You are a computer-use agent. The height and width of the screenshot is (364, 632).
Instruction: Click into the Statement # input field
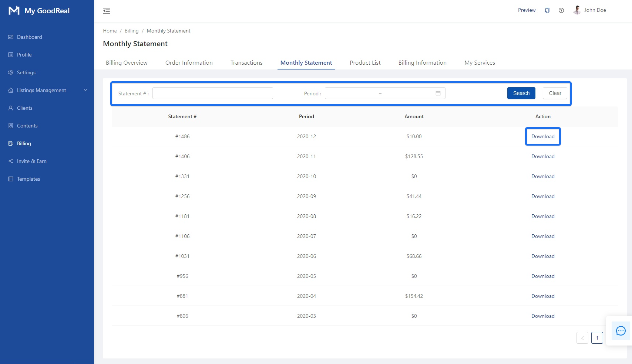[x=213, y=93]
